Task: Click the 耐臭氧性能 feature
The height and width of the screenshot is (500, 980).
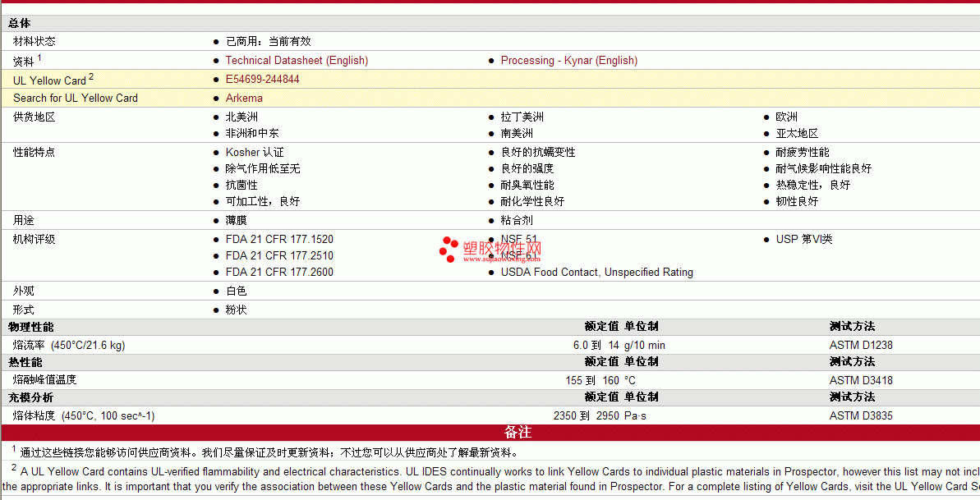Action: tap(527, 185)
